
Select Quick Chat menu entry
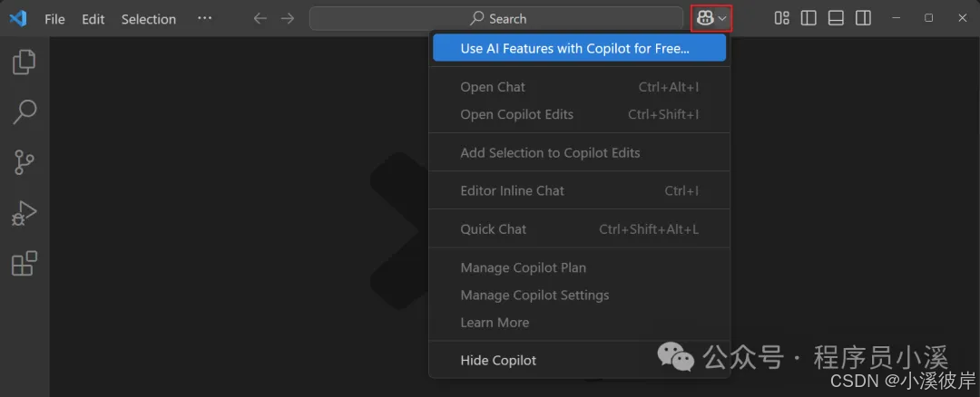pos(579,229)
